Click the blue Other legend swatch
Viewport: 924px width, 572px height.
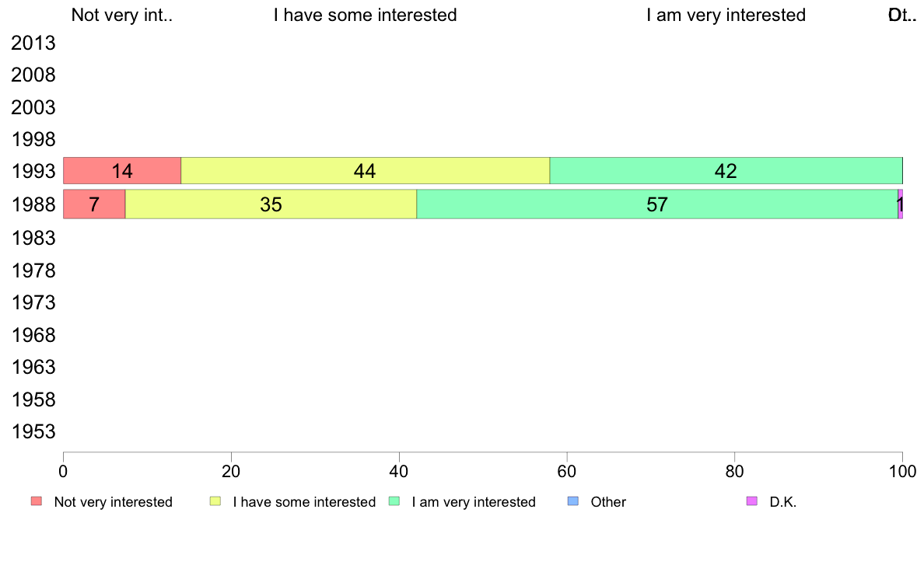point(572,501)
